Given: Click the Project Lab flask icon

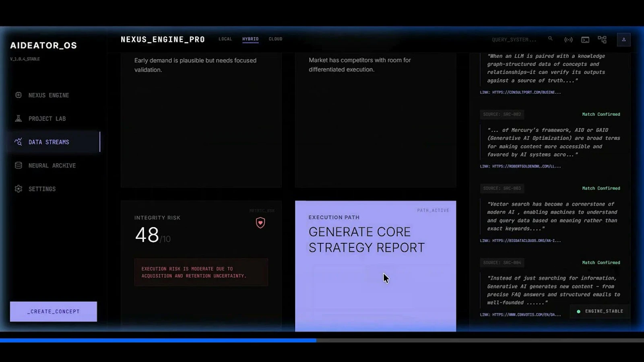Looking at the screenshot, I should click(18, 118).
